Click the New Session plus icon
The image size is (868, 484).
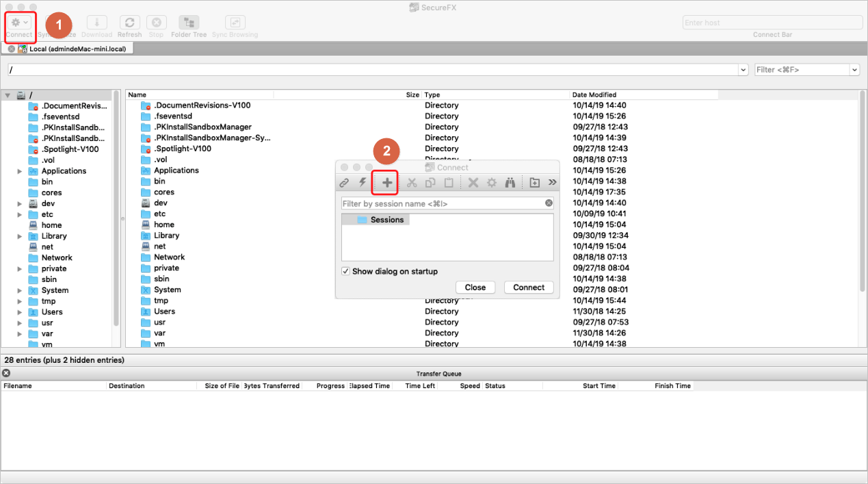[386, 183]
